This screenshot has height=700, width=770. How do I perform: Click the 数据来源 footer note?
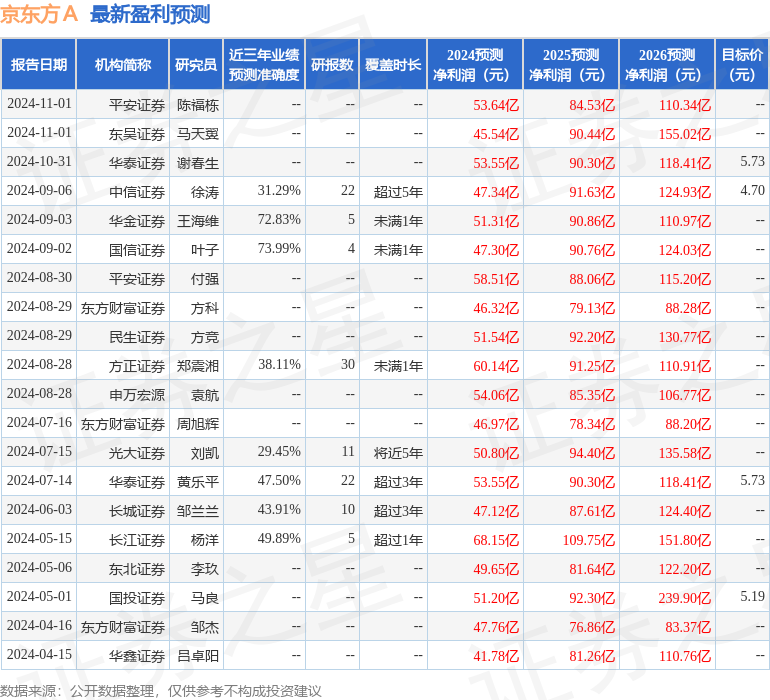(161, 691)
